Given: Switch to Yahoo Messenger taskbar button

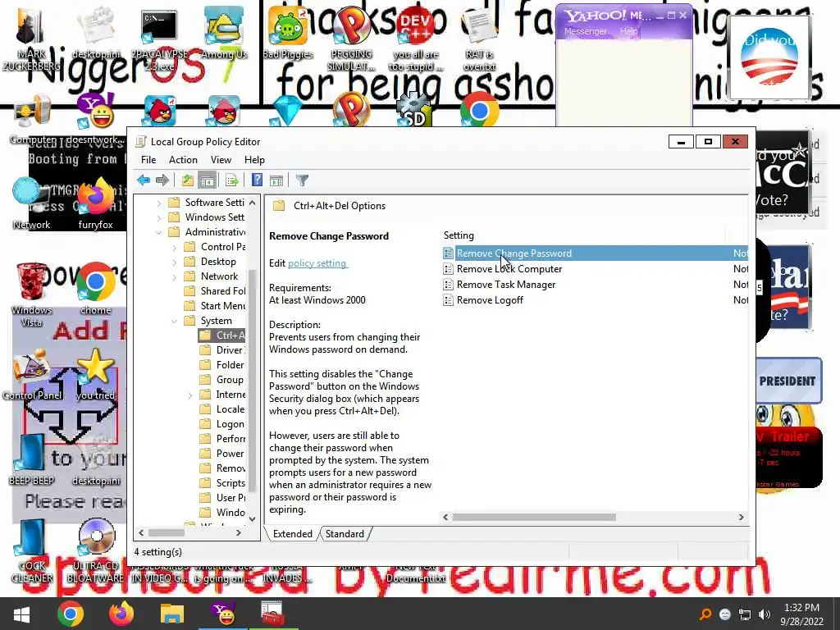Looking at the screenshot, I should click(223, 614).
